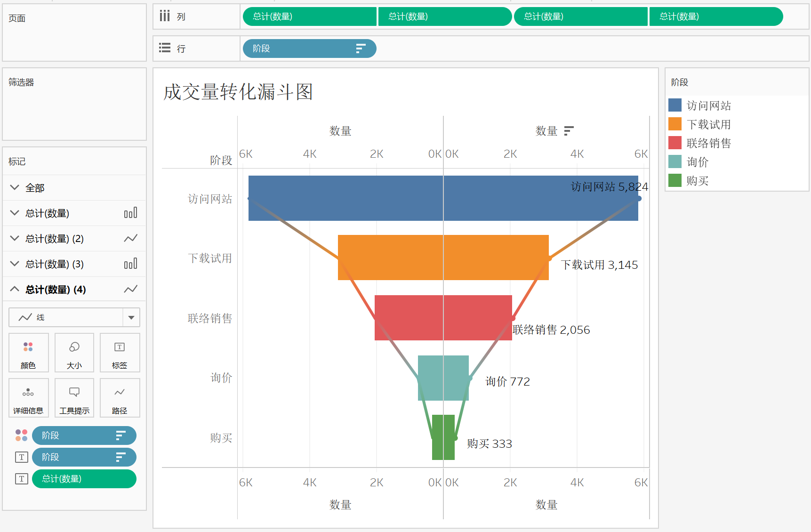
Task: Open the 工具提示 (Tooltip) editor
Action: click(x=74, y=398)
